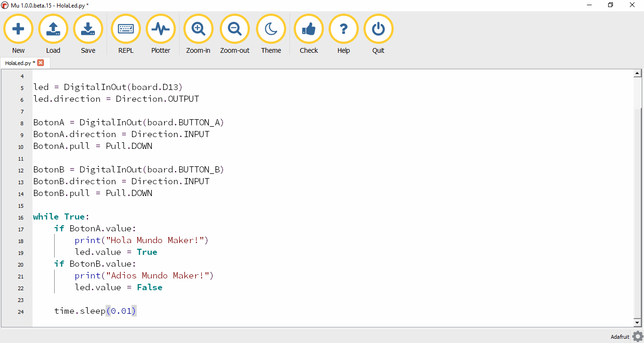644x343 pixels.
Task: Click the Load file icon
Action: pyautogui.click(x=53, y=29)
